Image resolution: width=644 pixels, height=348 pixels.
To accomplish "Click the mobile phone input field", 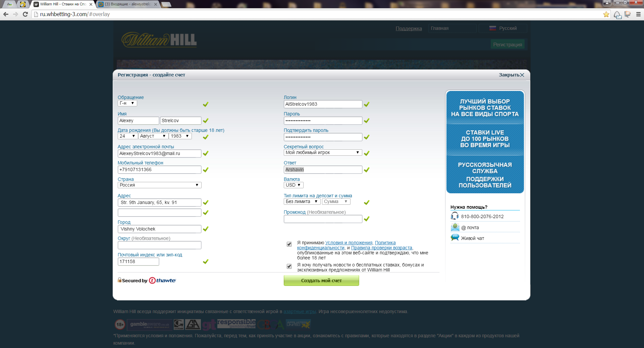I will pyautogui.click(x=159, y=169).
